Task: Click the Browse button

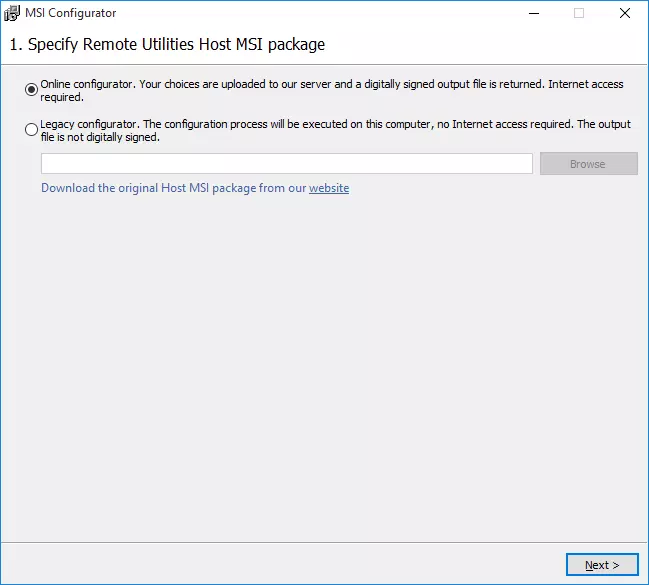Action: [589, 164]
